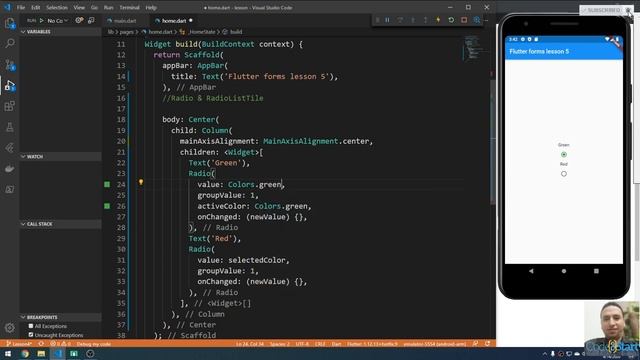
Task: Open the Docker view in activity bar
Action: point(9,169)
